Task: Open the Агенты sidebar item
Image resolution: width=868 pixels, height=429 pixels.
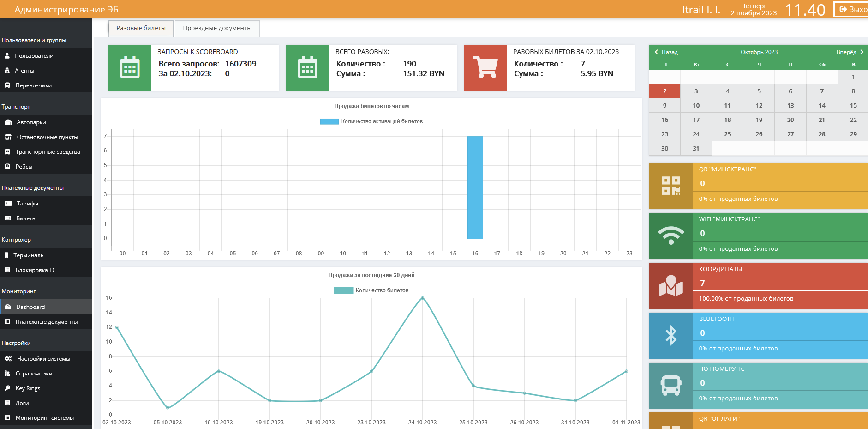Action: coord(46,71)
